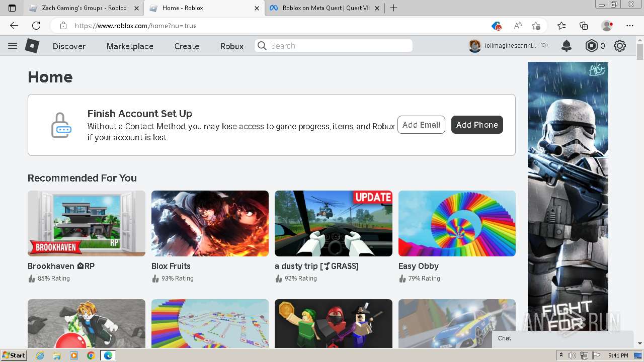Open the Collections icon
Viewport: 644px width, 362px height.
[584, 26]
